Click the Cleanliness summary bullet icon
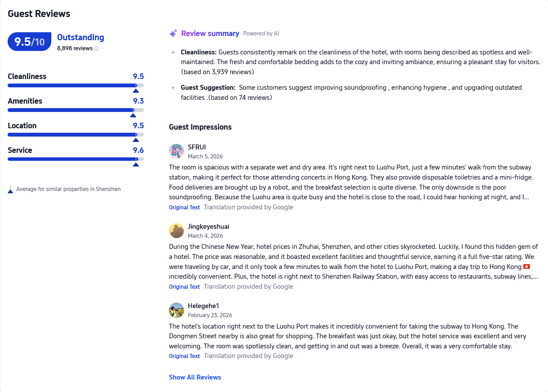This screenshot has height=392, width=548. 173,52
